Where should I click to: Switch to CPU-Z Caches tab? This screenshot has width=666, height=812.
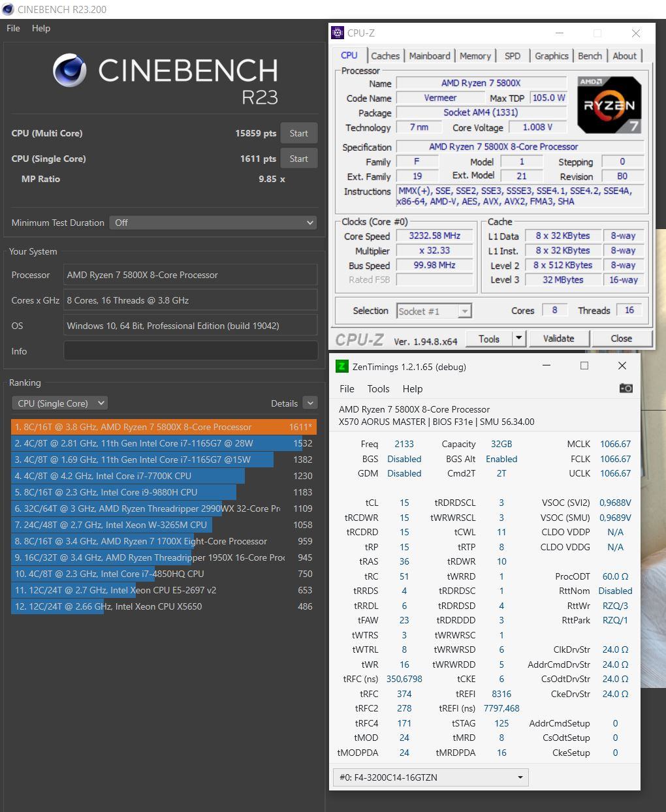click(385, 56)
